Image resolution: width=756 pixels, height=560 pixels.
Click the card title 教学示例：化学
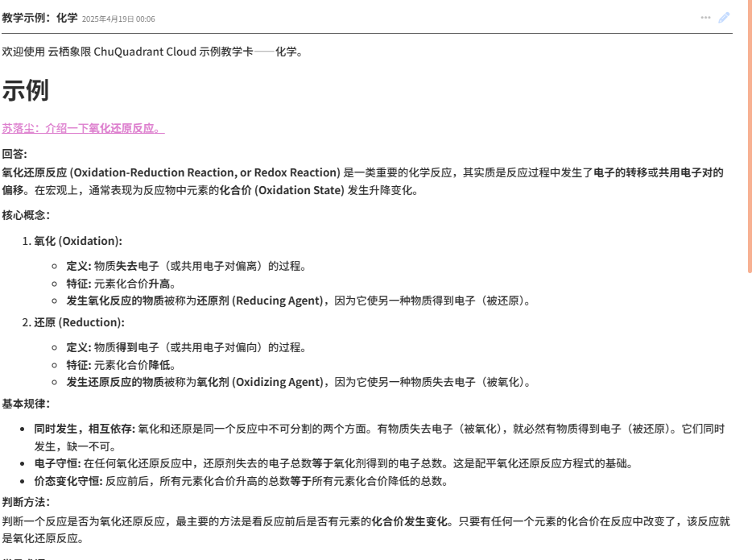(39, 18)
